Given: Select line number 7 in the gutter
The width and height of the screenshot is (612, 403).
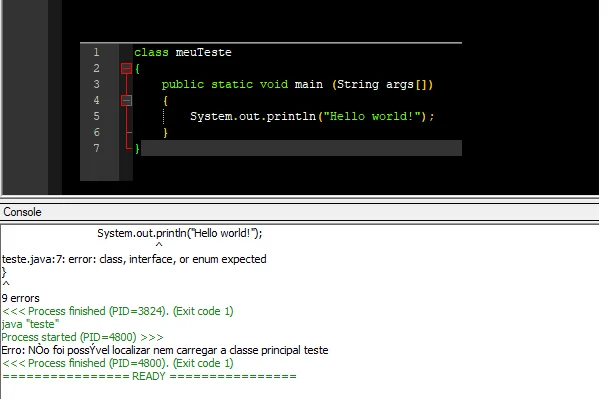Looking at the screenshot, I should [96, 148].
